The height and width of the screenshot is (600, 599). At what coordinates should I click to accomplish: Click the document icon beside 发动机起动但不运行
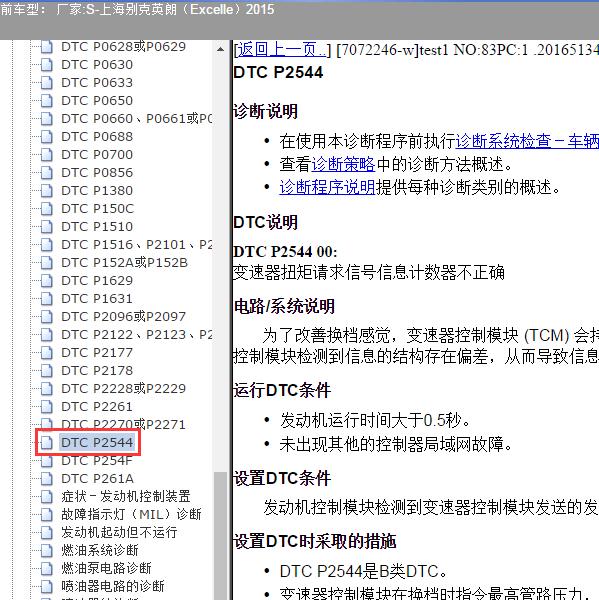(x=46, y=532)
